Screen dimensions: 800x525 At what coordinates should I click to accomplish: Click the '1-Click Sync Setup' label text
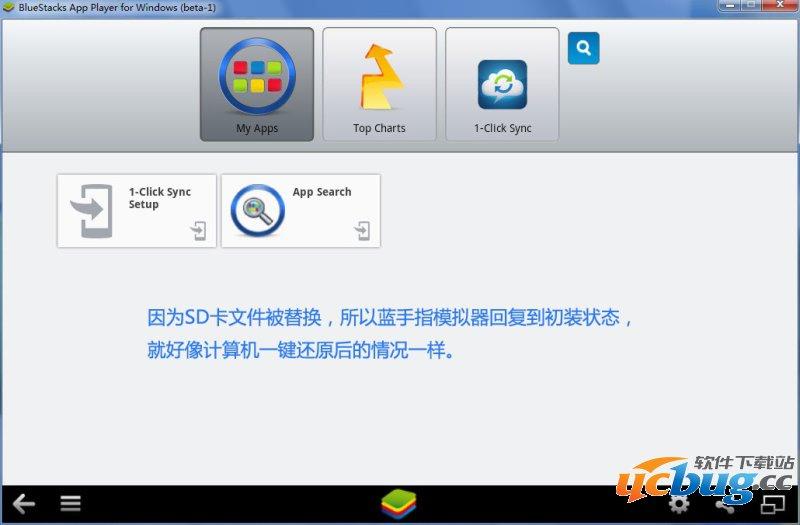point(160,198)
